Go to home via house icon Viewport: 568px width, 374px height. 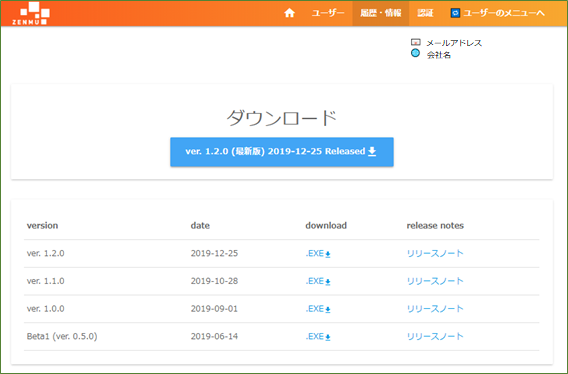tap(289, 13)
